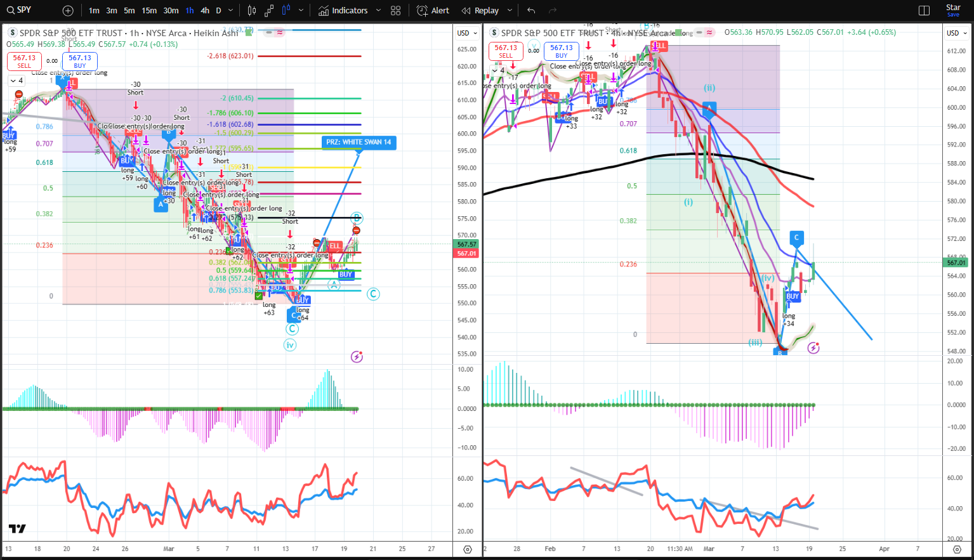Click the symbol logo on 1h chart title
Image resolution: width=974 pixels, height=560 pixels.
click(x=12, y=33)
